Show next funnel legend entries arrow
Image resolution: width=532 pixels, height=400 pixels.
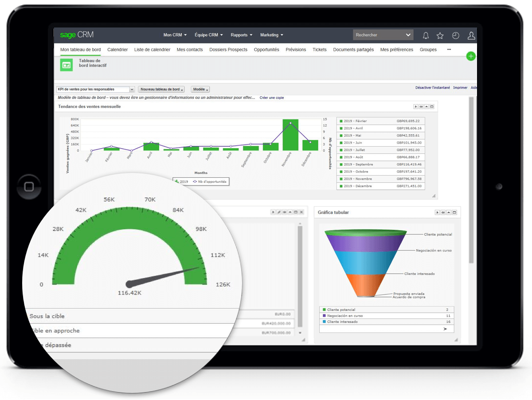pos(445,329)
